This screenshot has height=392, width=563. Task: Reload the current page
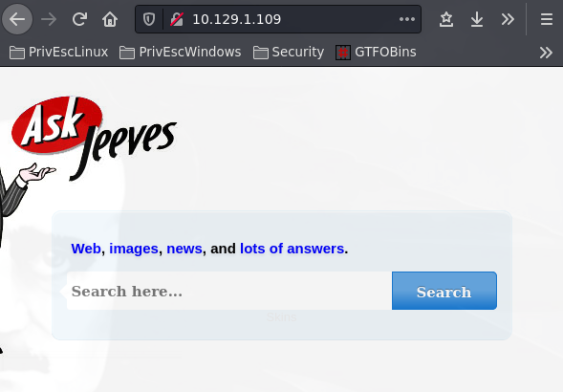point(79,19)
